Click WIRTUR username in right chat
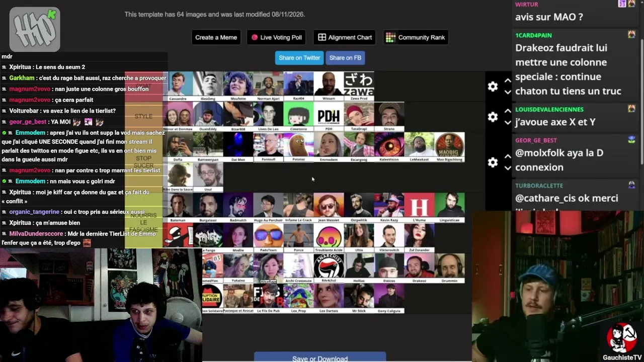This screenshot has width=644, height=362. coord(527,4)
